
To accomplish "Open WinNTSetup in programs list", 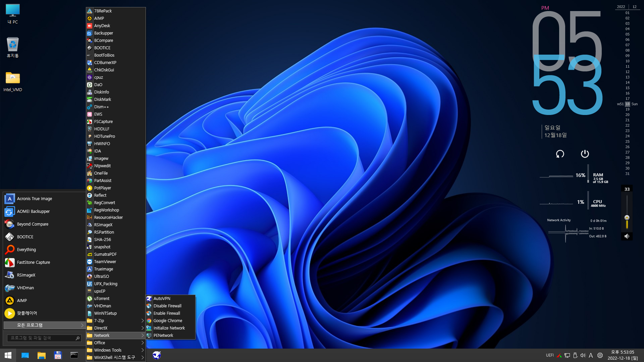I will click(x=116, y=313).
